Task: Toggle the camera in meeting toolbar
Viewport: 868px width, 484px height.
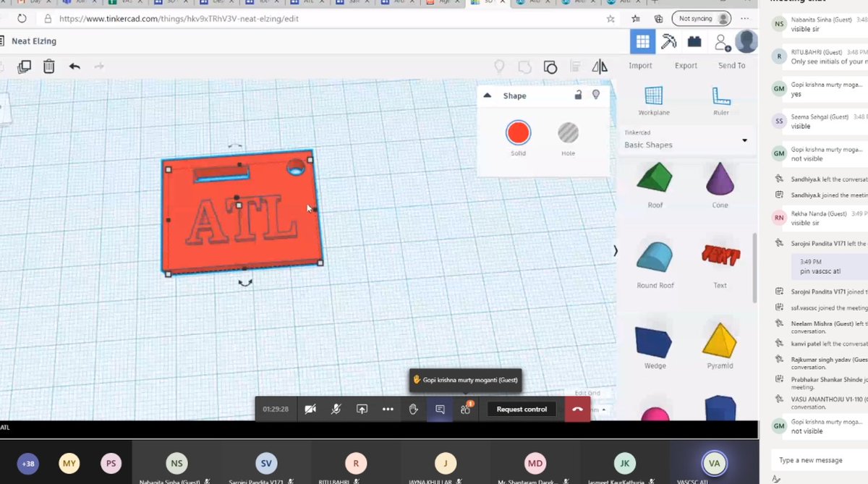Action: point(310,409)
